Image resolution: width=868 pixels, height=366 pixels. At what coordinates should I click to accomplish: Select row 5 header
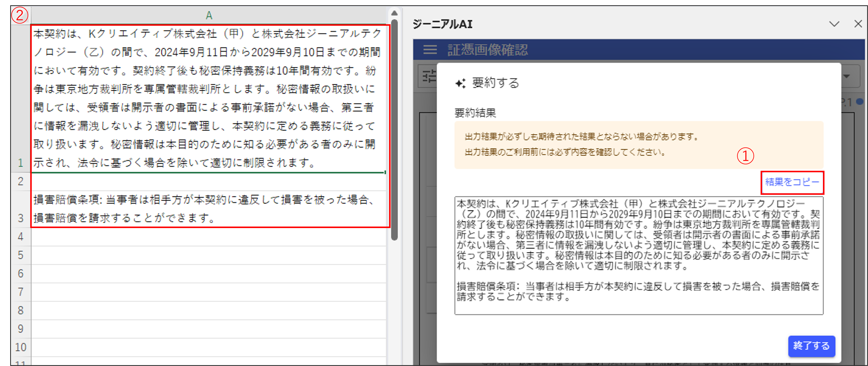tap(21, 255)
